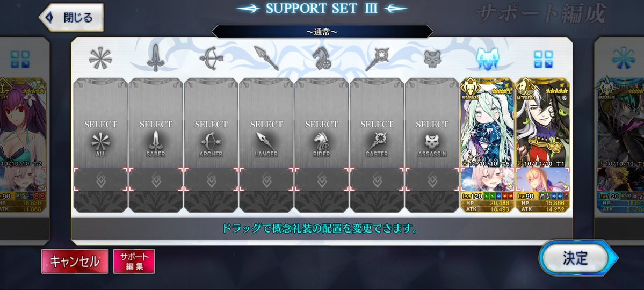644x290 pixels.
Task: Click the 閉じる close button
Action: point(71,17)
